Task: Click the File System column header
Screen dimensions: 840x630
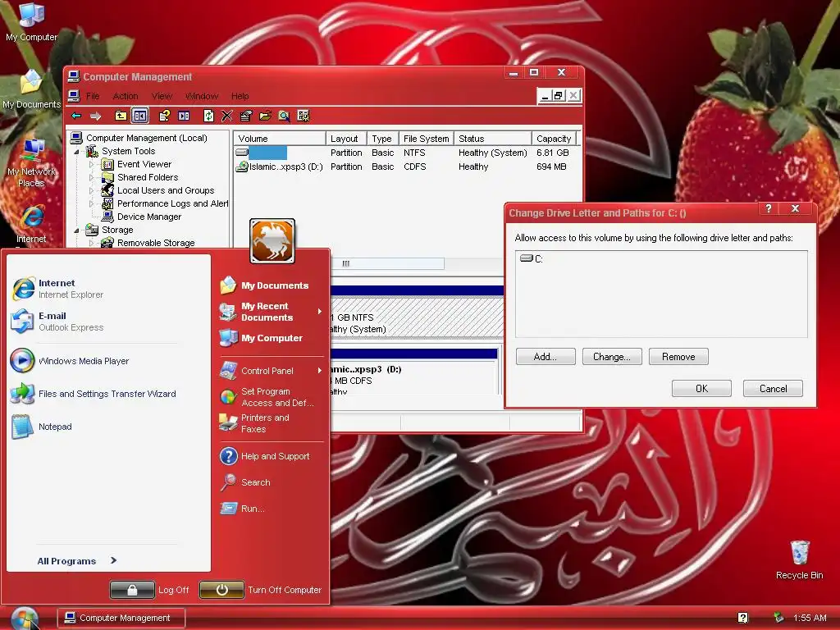Action: pos(426,138)
